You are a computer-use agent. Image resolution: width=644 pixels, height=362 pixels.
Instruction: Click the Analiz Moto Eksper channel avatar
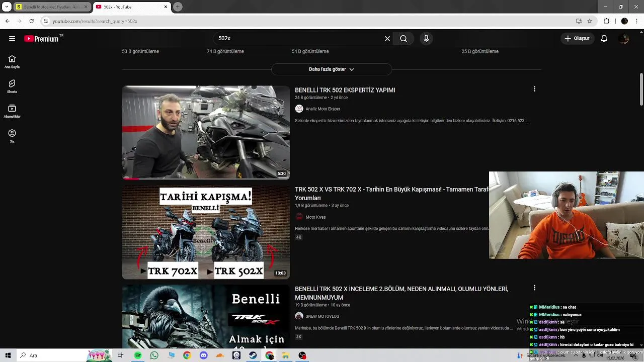tap(299, 109)
